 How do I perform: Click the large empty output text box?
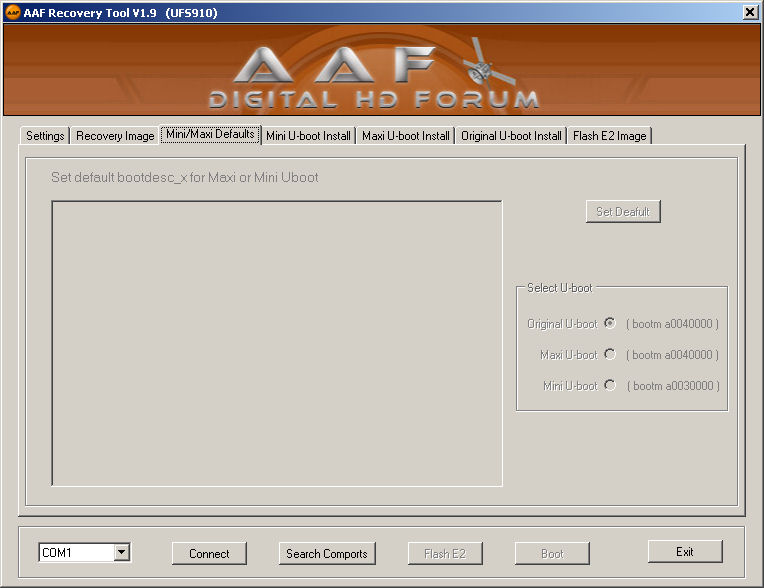(x=277, y=343)
